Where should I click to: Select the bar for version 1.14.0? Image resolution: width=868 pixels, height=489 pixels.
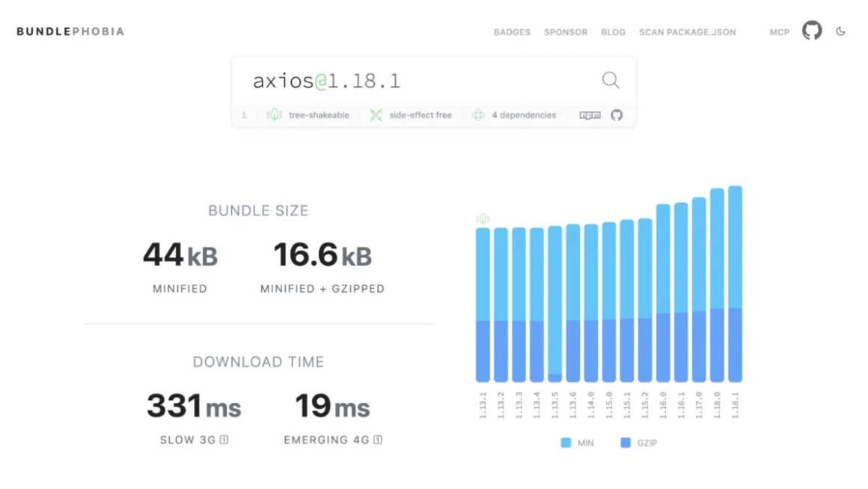590,303
